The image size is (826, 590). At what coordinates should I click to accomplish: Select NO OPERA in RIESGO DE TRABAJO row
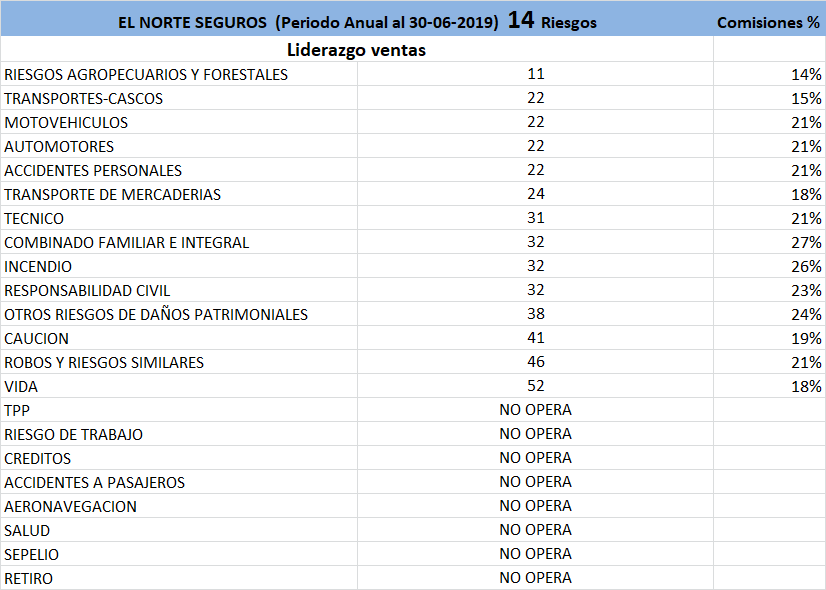[536, 434]
